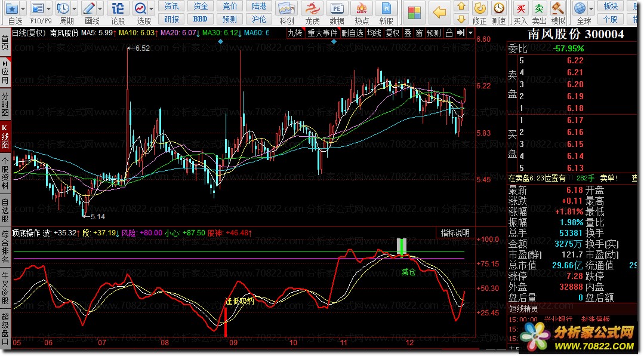Open the 自选 watchlist icon
Screen dimensions: 644x356
[12, 8]
